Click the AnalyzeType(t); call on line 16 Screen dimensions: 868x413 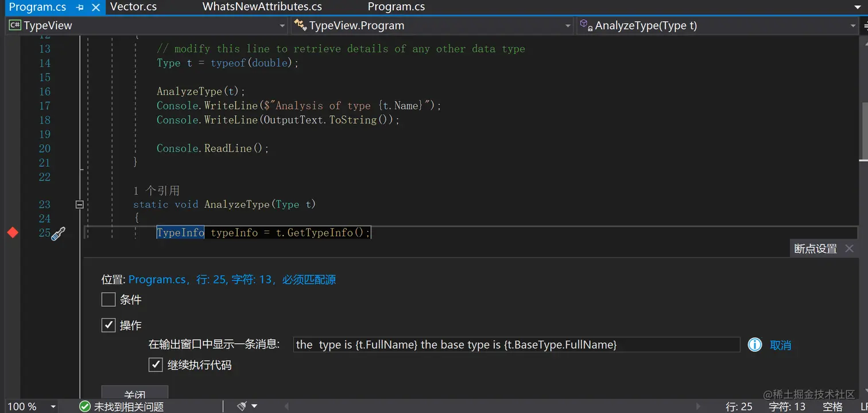[201, 91]
